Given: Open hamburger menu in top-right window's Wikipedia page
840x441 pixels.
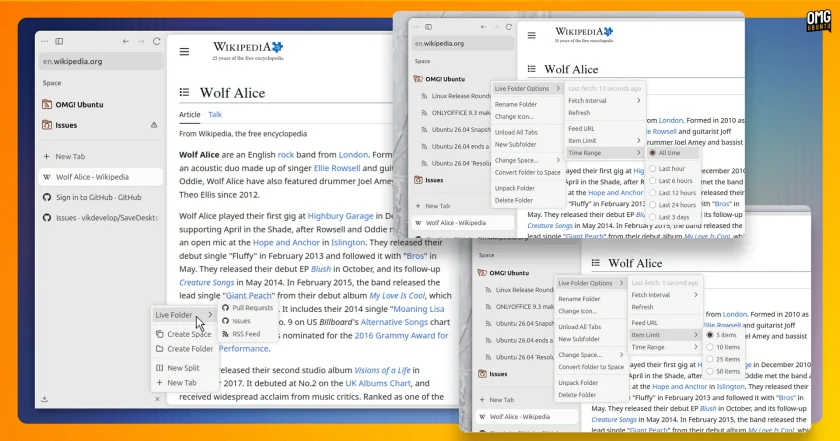Looking at the screenshot, I should point(531,35).
